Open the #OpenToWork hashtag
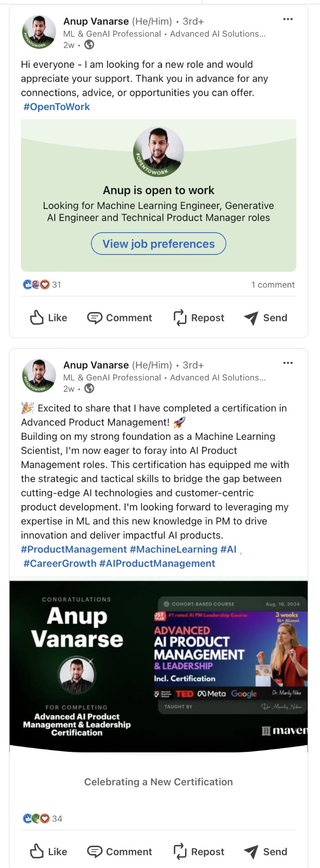Viewport: 320px width, 868px height. click(x=57, y=107)
